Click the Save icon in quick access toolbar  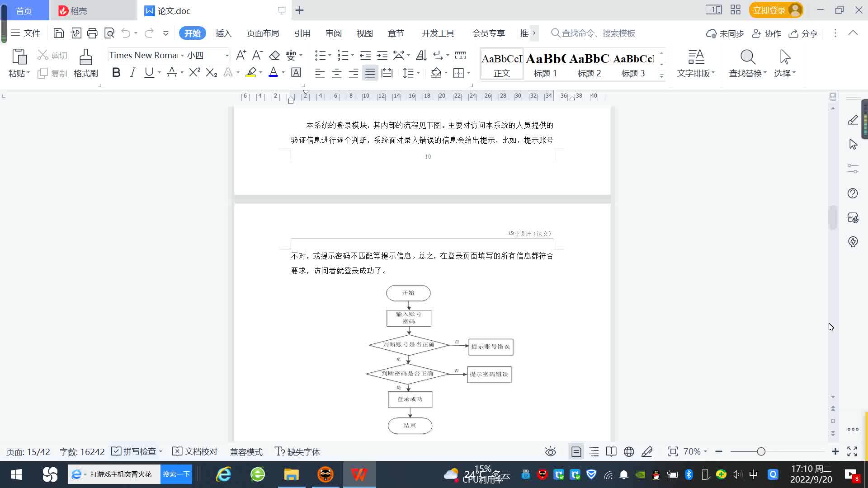58,33
